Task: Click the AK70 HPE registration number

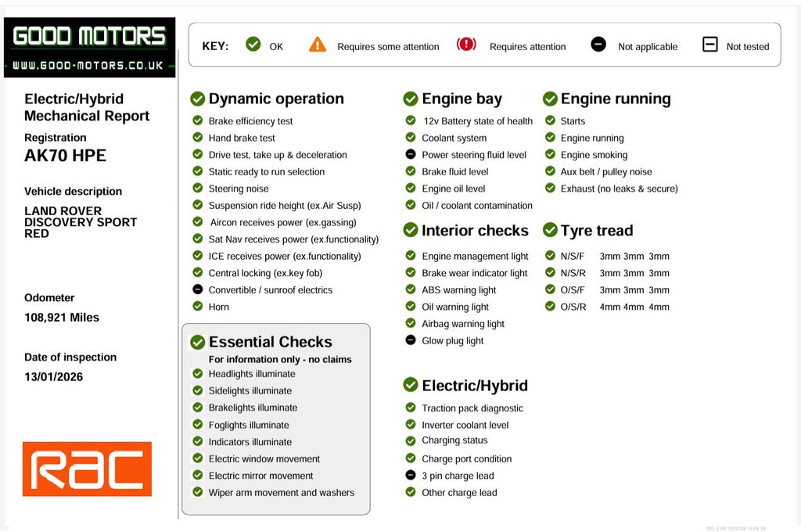Action: (x=65, y=155)
